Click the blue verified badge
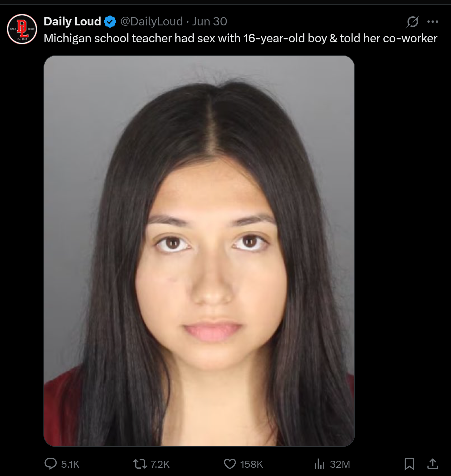The height and width of the screenshot is (476, 451). pos(110,22)
